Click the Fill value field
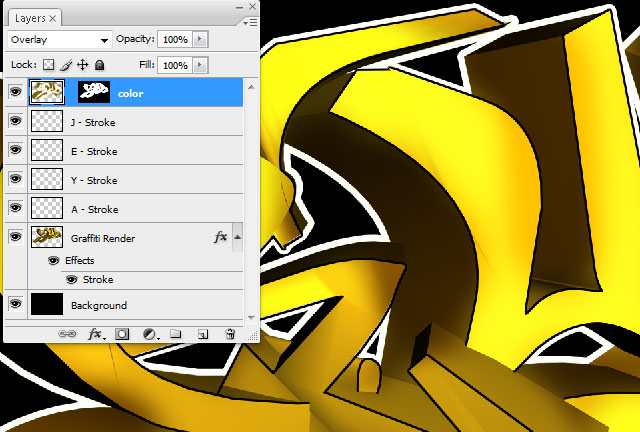This screenshot has width=640, height=432. pyautogui.click(x=175, y=65)
